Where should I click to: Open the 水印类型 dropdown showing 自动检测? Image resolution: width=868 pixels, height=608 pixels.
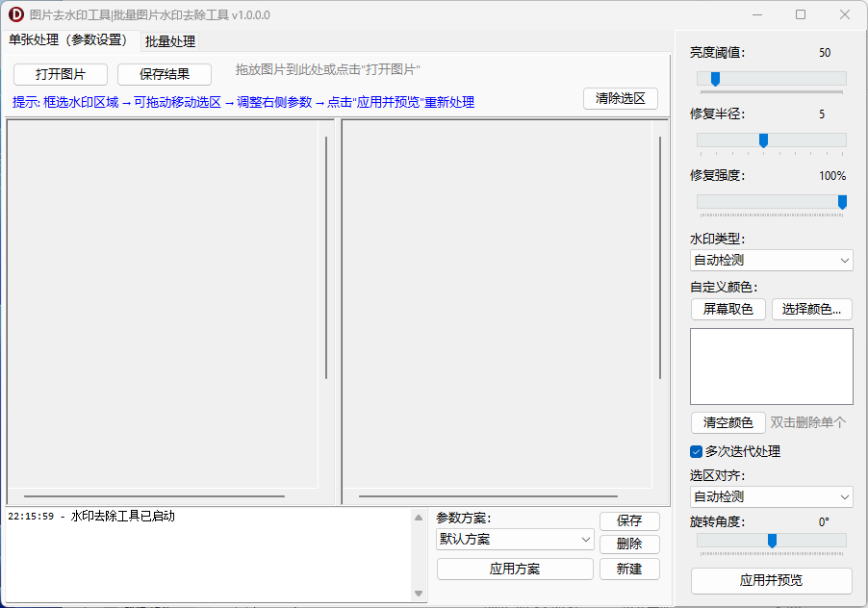[x=770, y=260]
